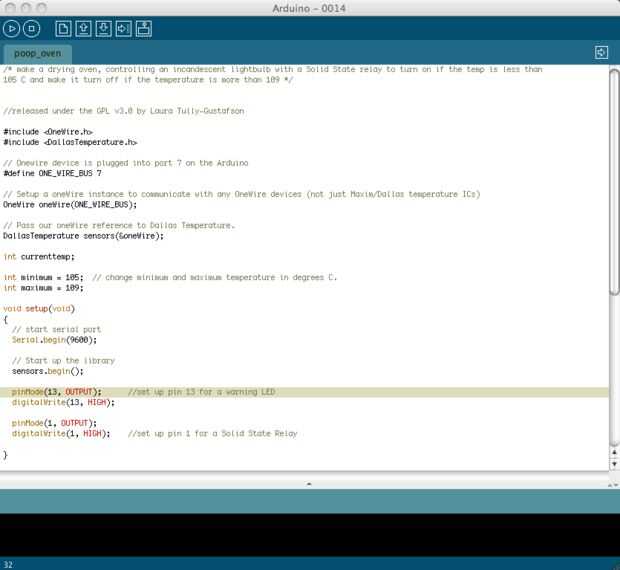Select the poop_oven tab
The image size is (620, 570).
[38, 53]
